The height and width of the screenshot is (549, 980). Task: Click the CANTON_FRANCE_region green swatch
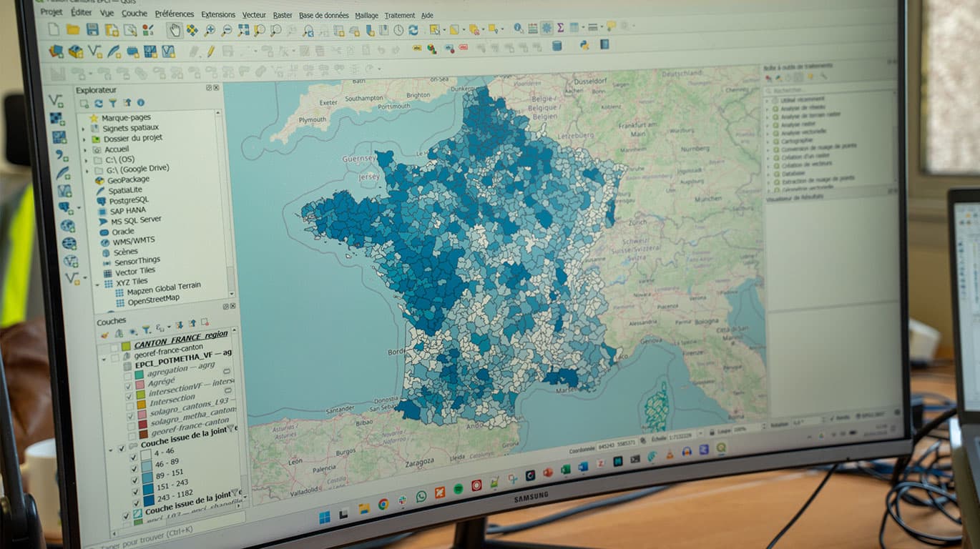coord(126,347)
